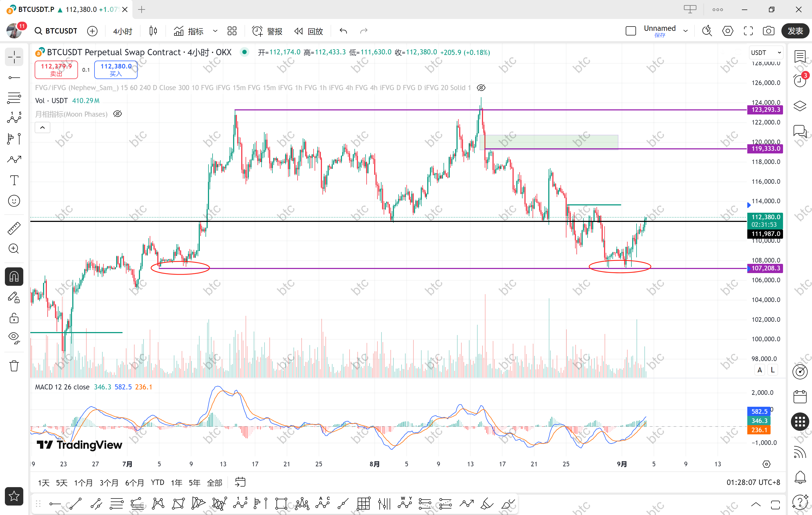The height and width of the screenshot is (515, 812).
Task: Click the 卖出 sell price button
Action: tap(56, 70)
